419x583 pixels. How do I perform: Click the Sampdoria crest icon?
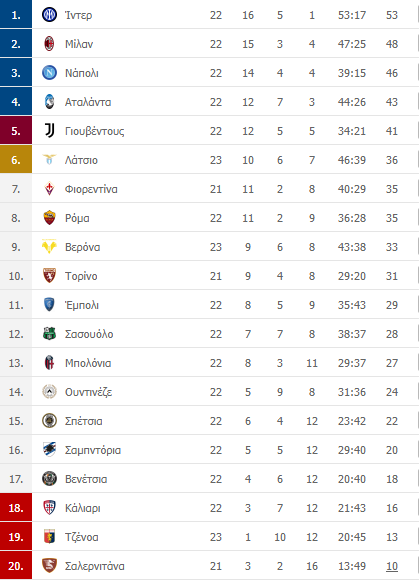pyautogui.click(x=49, y=450)
